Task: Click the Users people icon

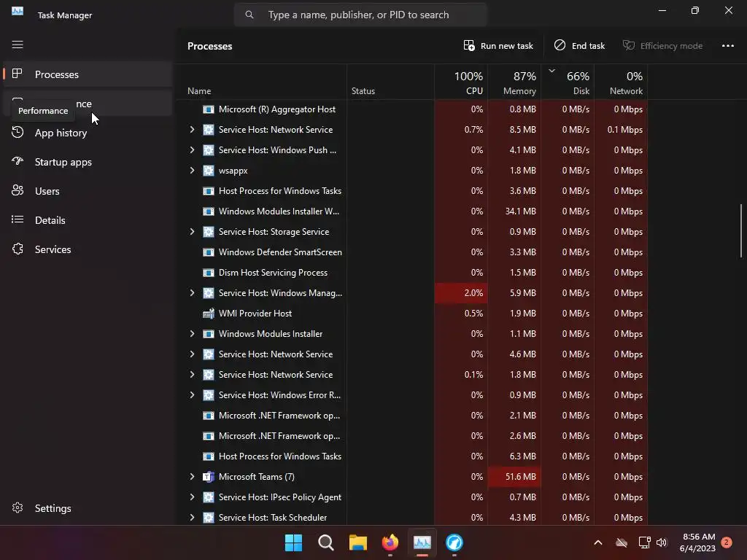Action: coord(18,190)
